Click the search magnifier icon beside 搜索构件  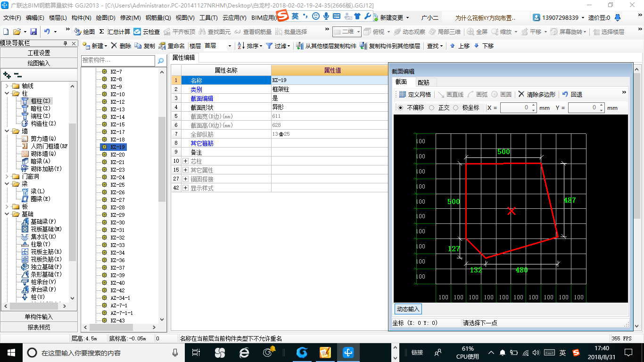(161, 60)
